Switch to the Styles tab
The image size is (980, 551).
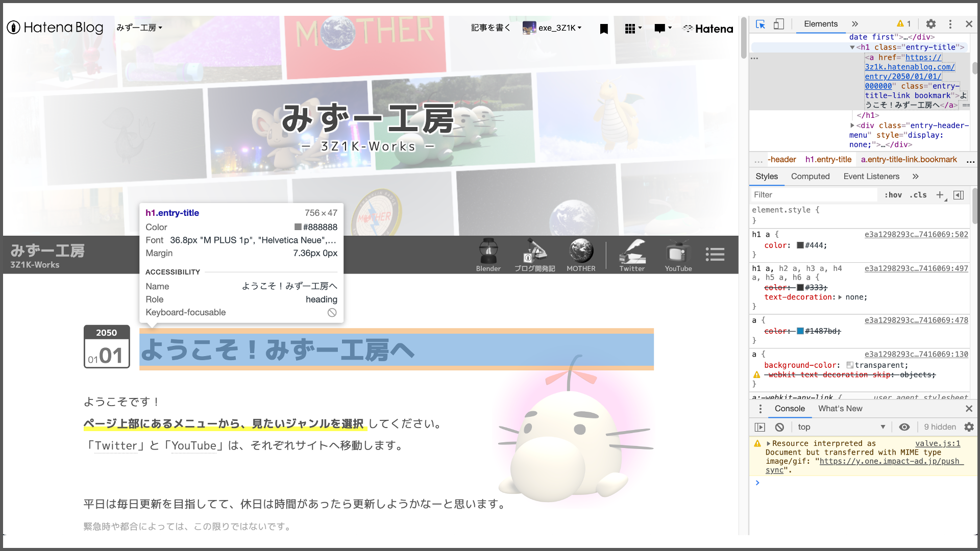point(767,177)
